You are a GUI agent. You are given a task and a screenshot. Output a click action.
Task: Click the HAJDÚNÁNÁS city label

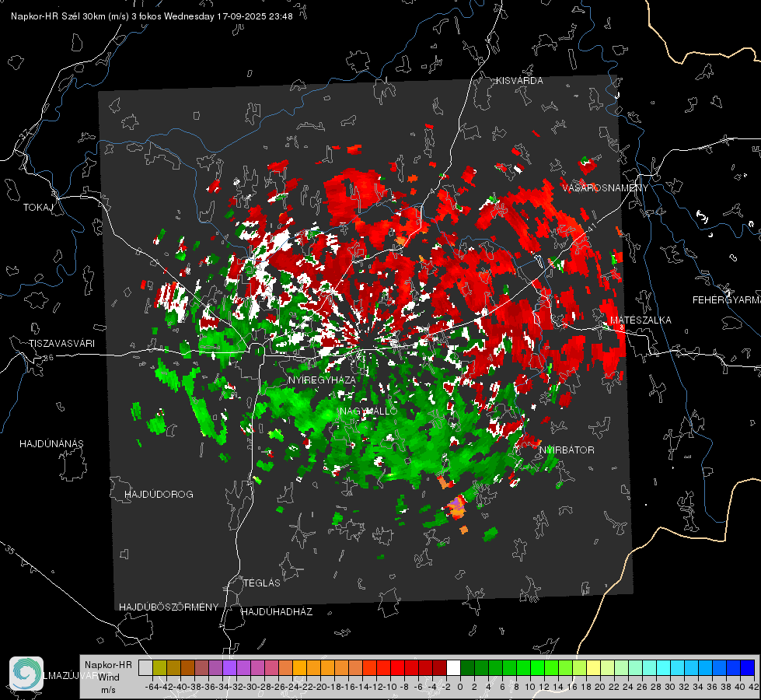tap(51, 444)
